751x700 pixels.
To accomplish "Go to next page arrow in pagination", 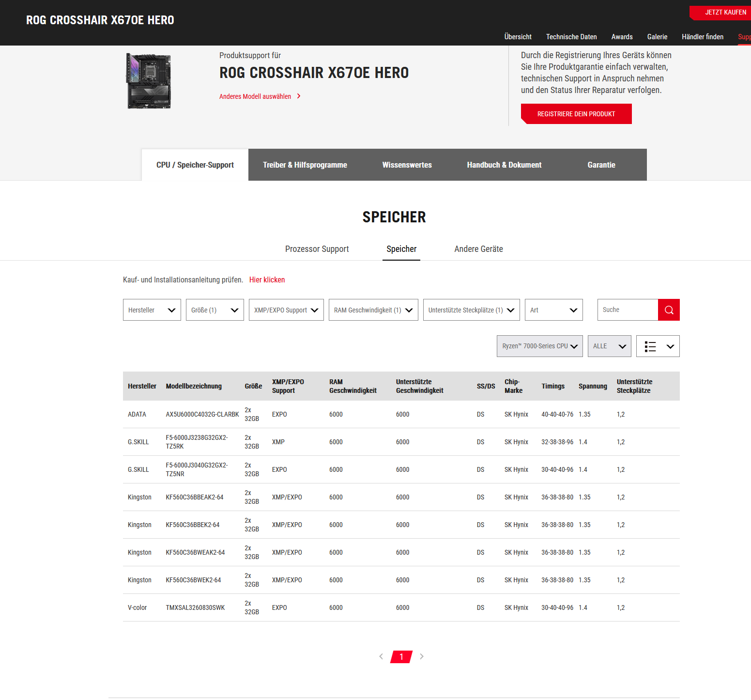I will click(x=422, y=656).
